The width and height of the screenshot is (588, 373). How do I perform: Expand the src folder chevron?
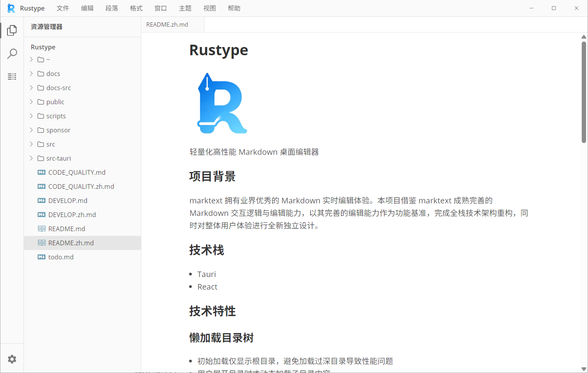(x=31, y=144)
